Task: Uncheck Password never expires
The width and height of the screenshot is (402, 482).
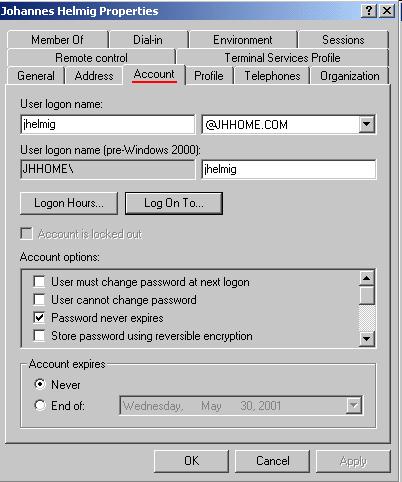Action: (x=39, y=317)
